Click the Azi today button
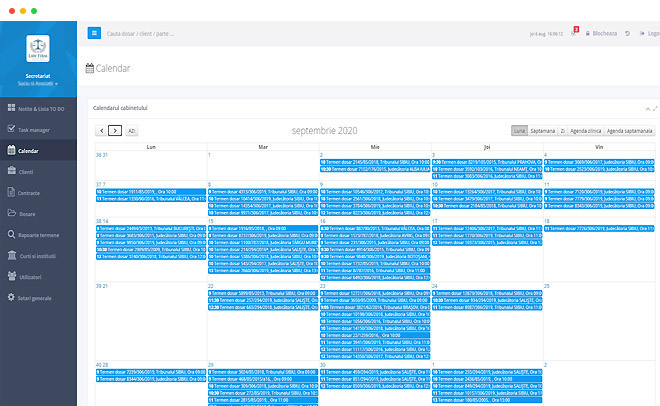The height and width of the screenshot is (406, 660). pos(132,131)
